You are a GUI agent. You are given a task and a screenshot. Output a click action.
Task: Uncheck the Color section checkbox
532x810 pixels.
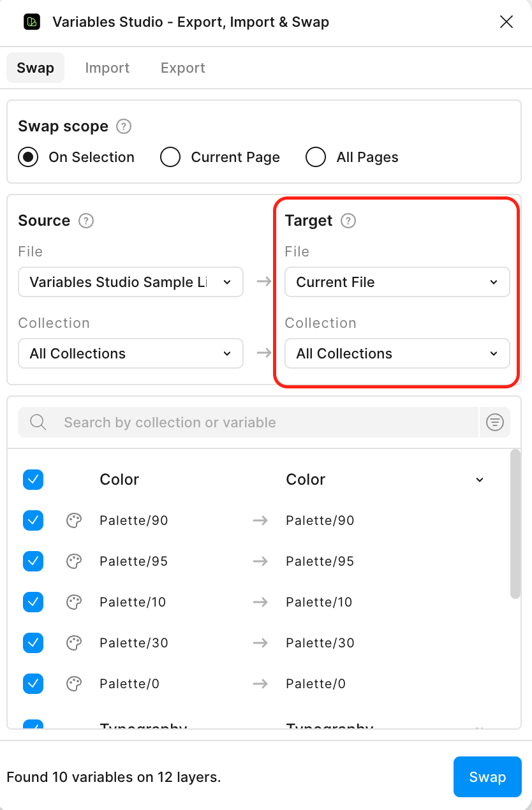[x=33, y=479]
